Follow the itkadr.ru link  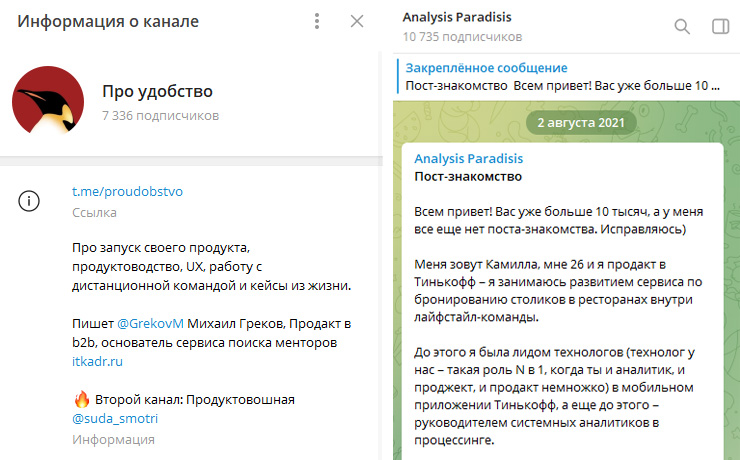pyautogui.click(x=97, y=361)
